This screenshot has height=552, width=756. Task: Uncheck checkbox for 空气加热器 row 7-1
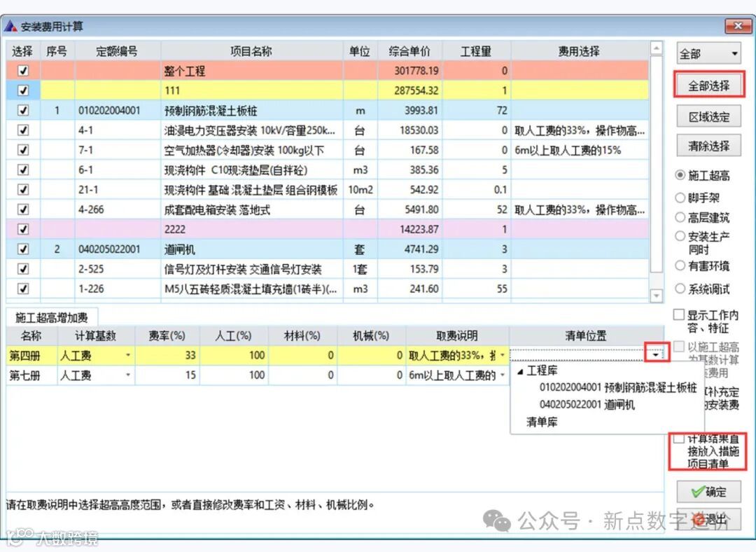(22, 150)
